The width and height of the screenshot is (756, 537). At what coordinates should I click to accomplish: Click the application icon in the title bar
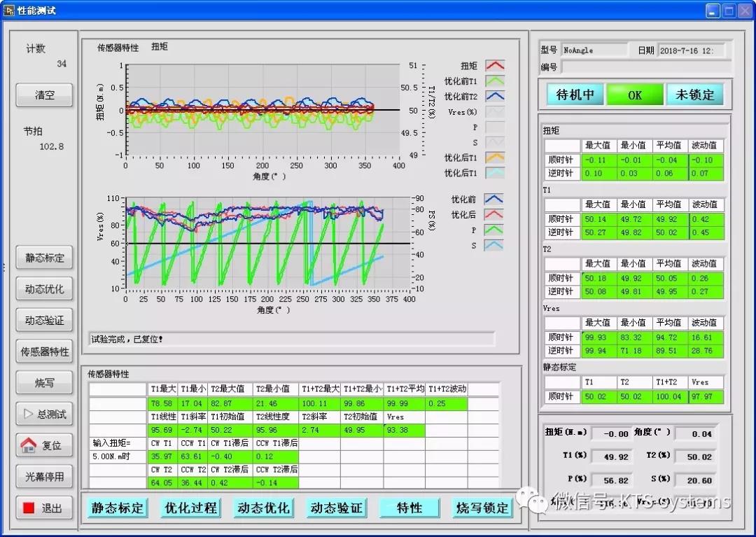tap(9, 11)
